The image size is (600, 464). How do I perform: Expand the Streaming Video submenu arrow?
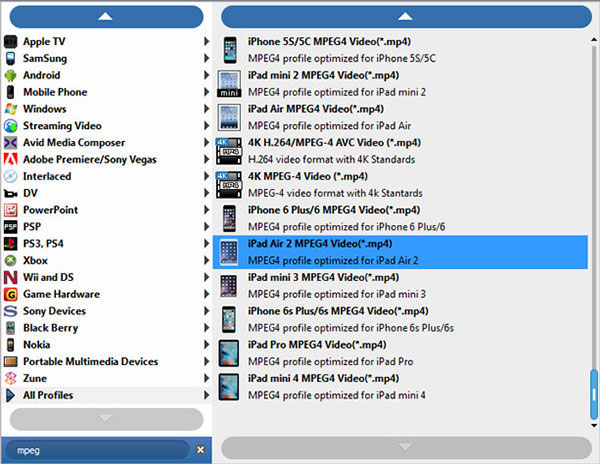coord(206,126)
